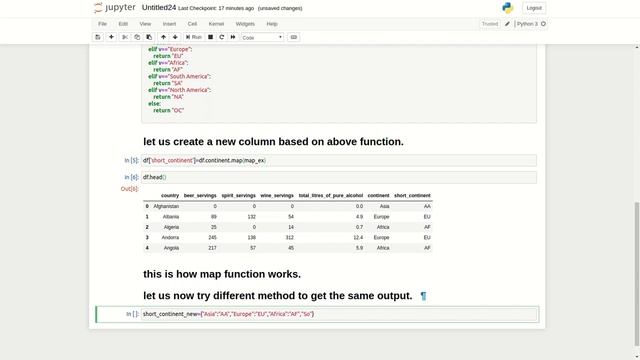Screen dimensions: 640x360
Task: Cut selected cells with scissors icon
Action: (x=125, y=37)
